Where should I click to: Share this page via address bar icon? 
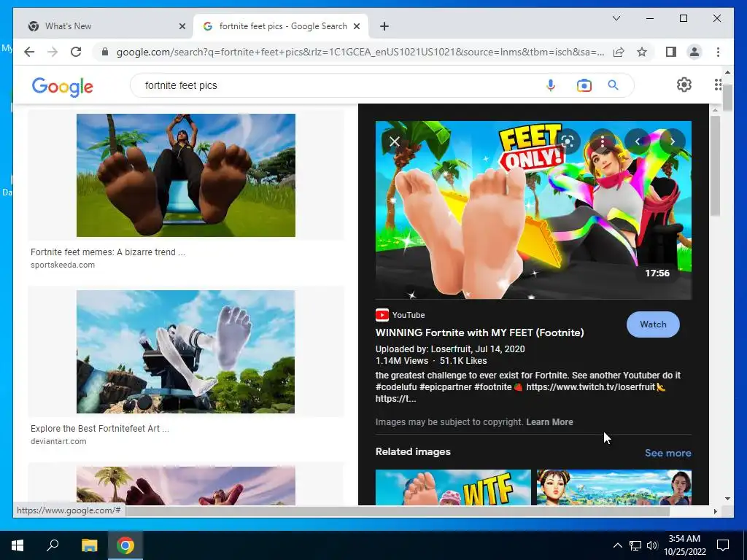click(619, 52)
